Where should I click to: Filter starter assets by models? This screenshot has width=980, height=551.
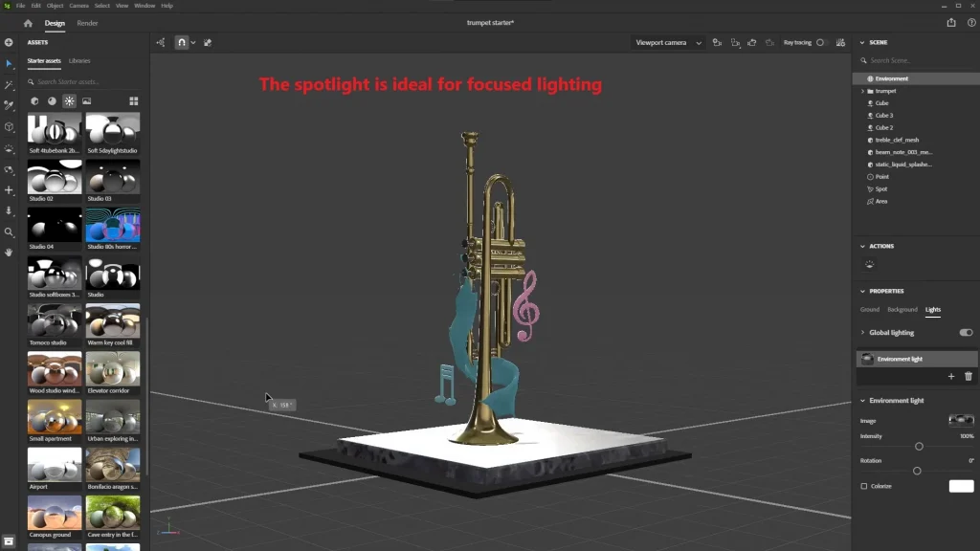pyautogui.click(x=34, y=101)
